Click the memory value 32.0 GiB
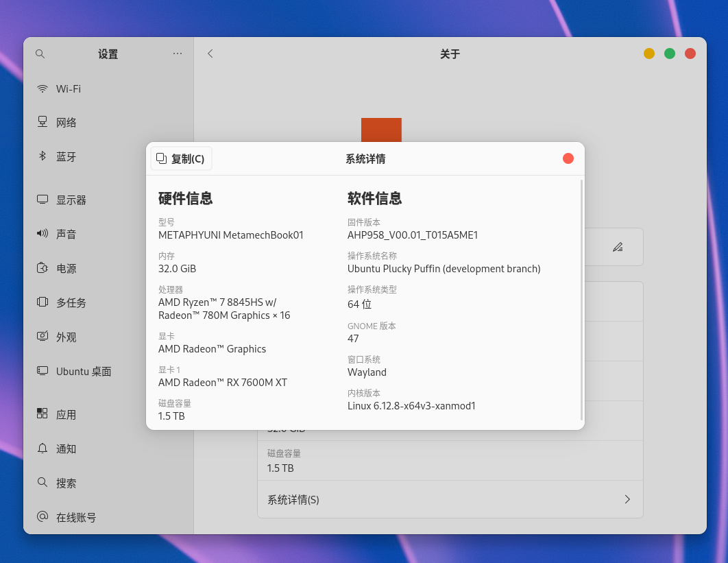The width and height of the screenshot is (728, 563). [x=178, y=269]
